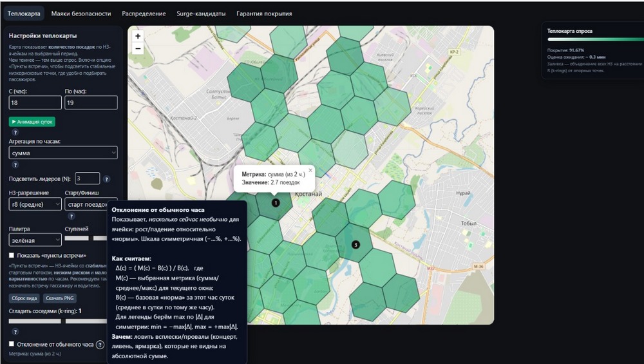Click leader marker number 1 on map

click(x=276, y=203)
